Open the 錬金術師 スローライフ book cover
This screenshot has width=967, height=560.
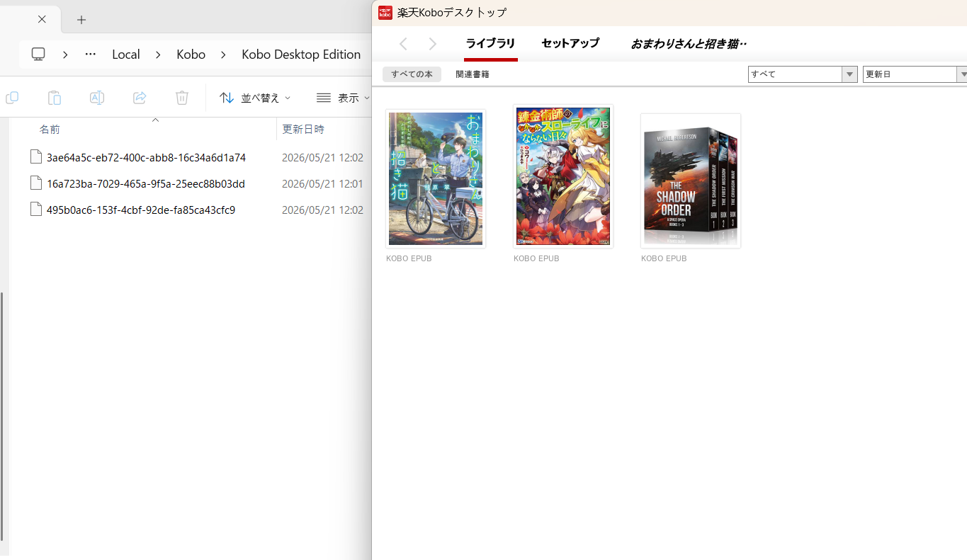tap(563, 176)
